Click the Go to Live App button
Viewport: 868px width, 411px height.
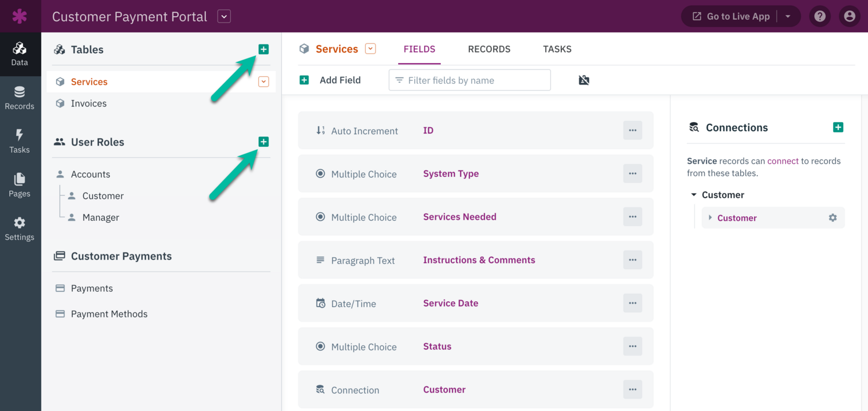[731, 16]
